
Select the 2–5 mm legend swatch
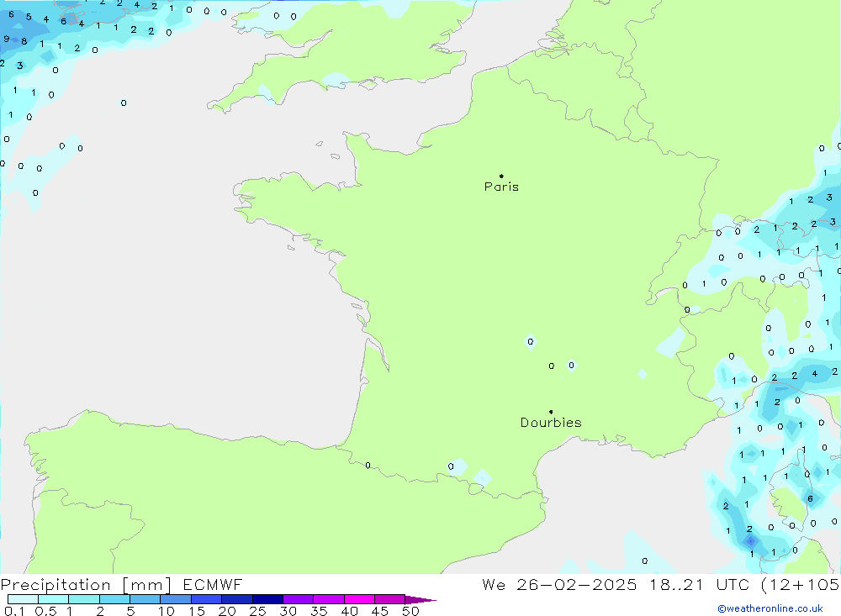coord(114,599)
